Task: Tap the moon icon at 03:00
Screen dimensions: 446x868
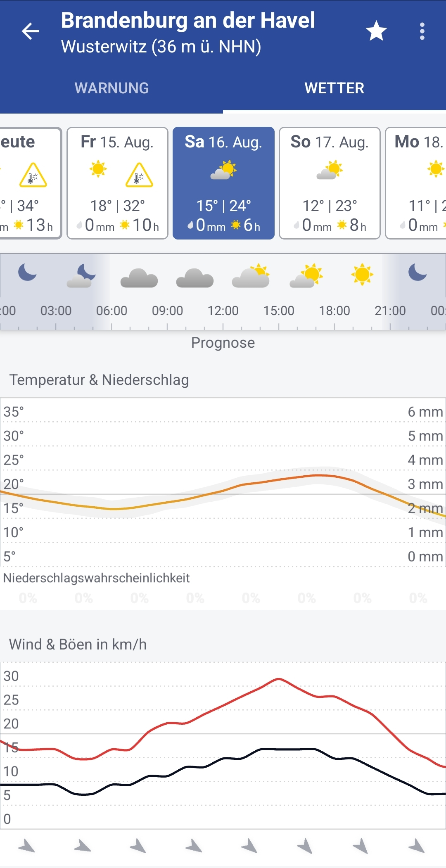Action: 81,275
